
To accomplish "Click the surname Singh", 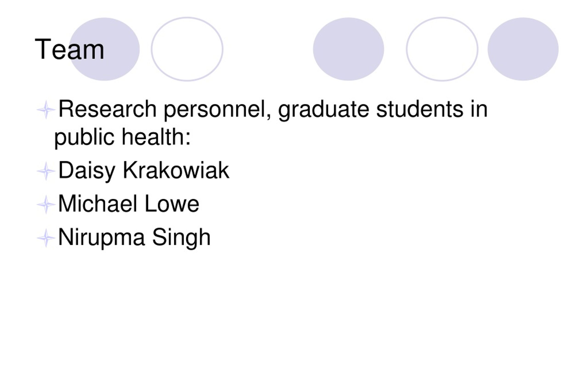I will 181,238.
